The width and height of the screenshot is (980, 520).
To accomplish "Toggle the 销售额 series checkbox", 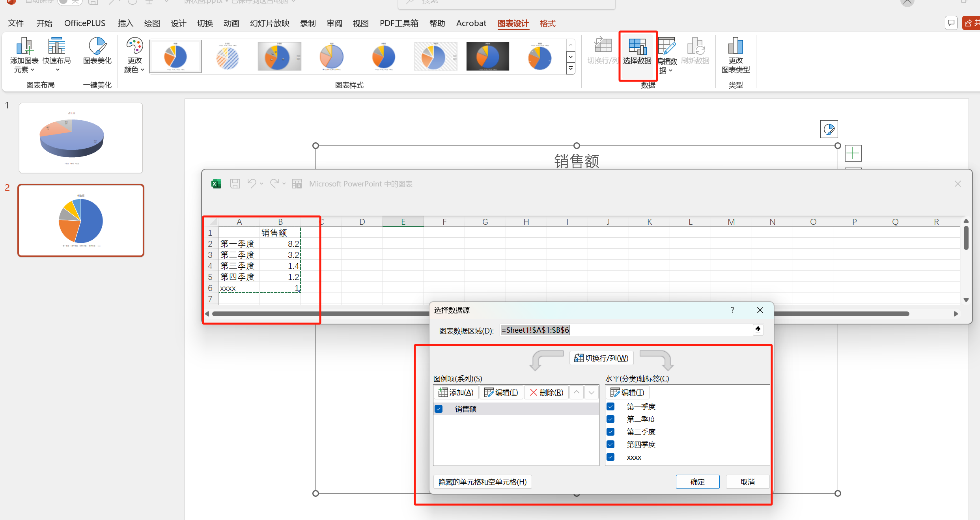I will [x=439, y=409].
